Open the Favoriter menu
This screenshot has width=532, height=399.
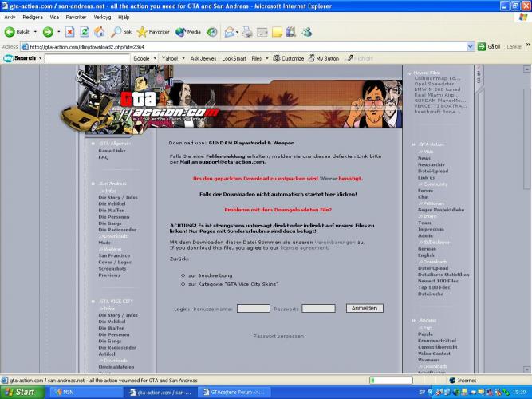pyautogui.click(x=76, y=17)
